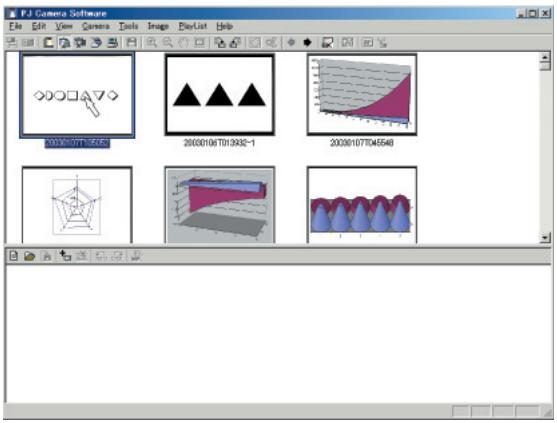This screenshot has height=423, width=557.
Task: Click the thumbnail pane scrollbar thumb
Action: [545, 66]
